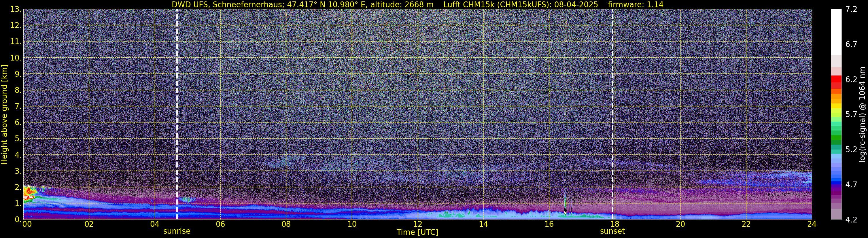Viewport: 868px width, 238px height.
Task: Click the time axis tick label '00'
Action: point(27,224)
